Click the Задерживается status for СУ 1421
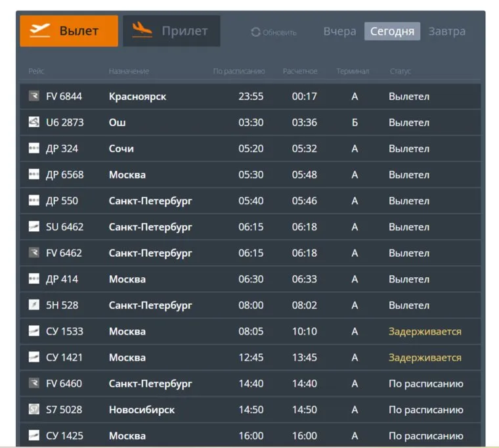 pos(425,357)
